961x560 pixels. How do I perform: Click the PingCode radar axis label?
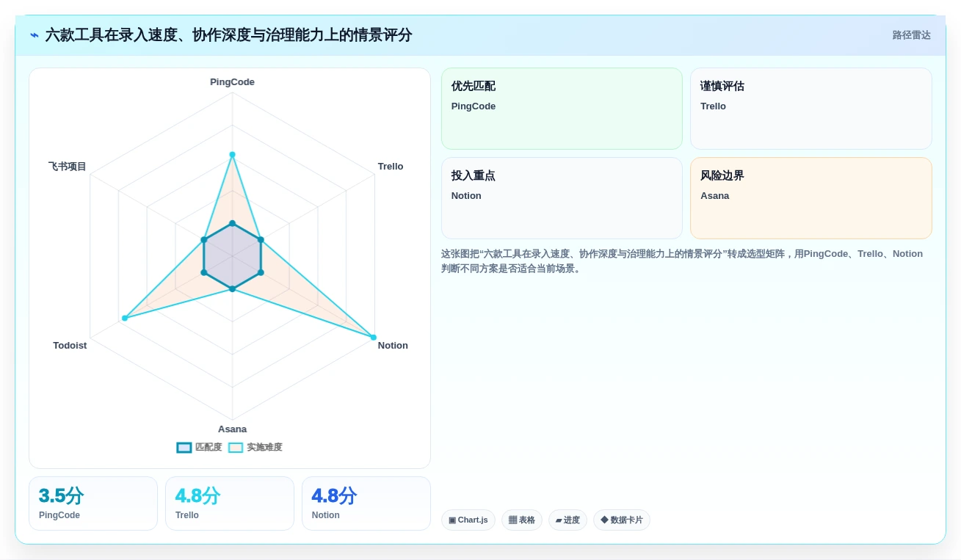tap(232, 82)
